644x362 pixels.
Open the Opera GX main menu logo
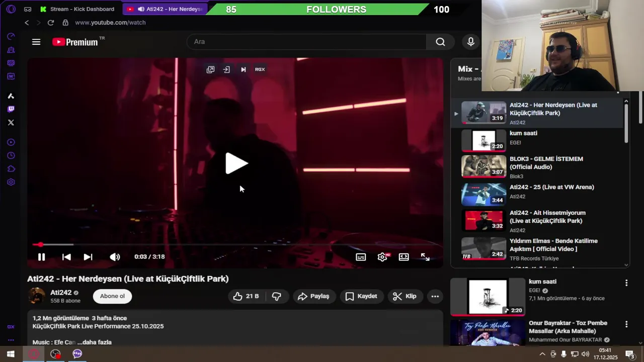click(x=11, y=9)
